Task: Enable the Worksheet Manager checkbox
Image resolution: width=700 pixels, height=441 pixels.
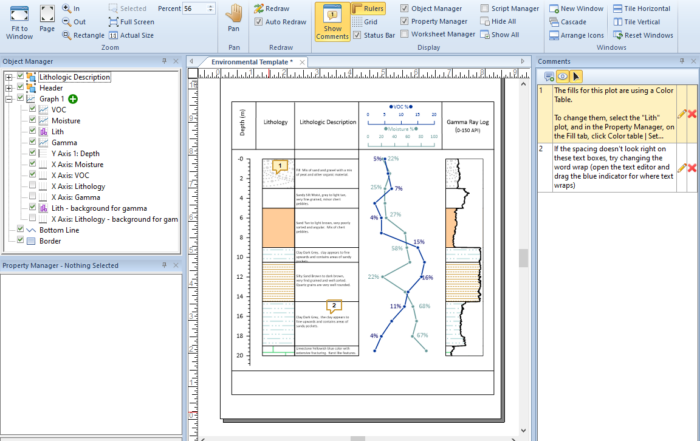Action: coord(405,34)
